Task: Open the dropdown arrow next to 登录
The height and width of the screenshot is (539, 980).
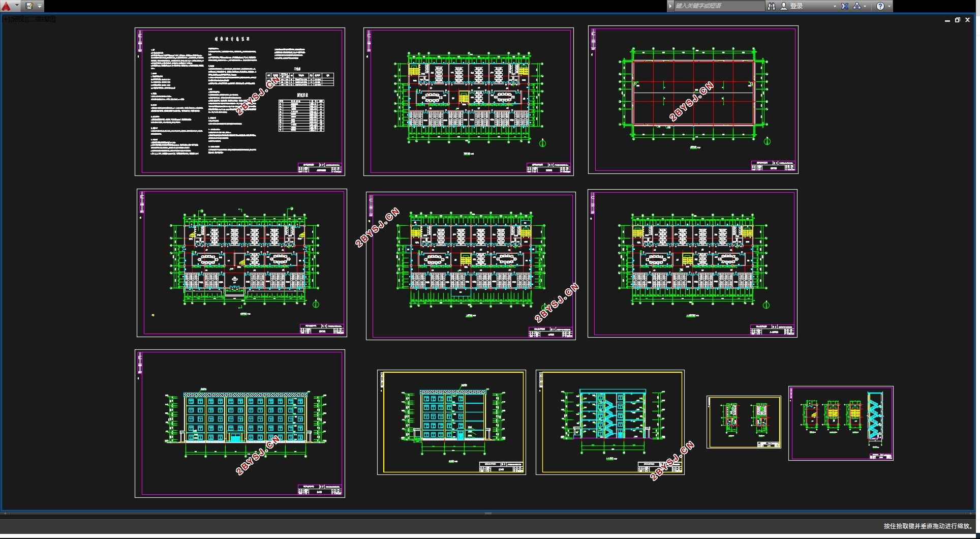Action: 835,6
